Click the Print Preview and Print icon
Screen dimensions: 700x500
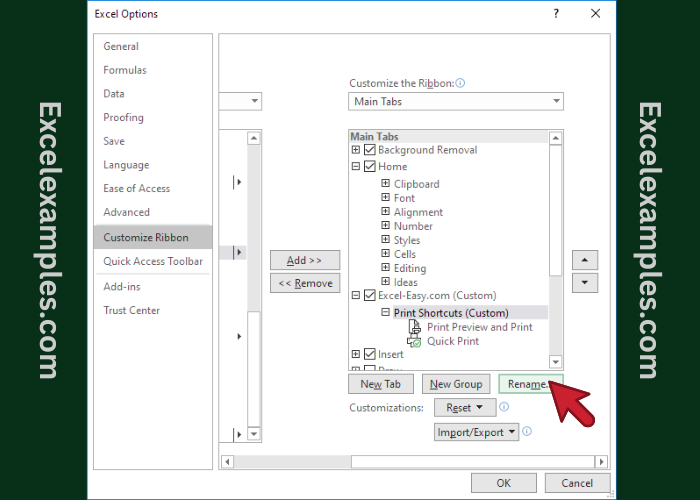pyautogui.click(x=415, y=327)
